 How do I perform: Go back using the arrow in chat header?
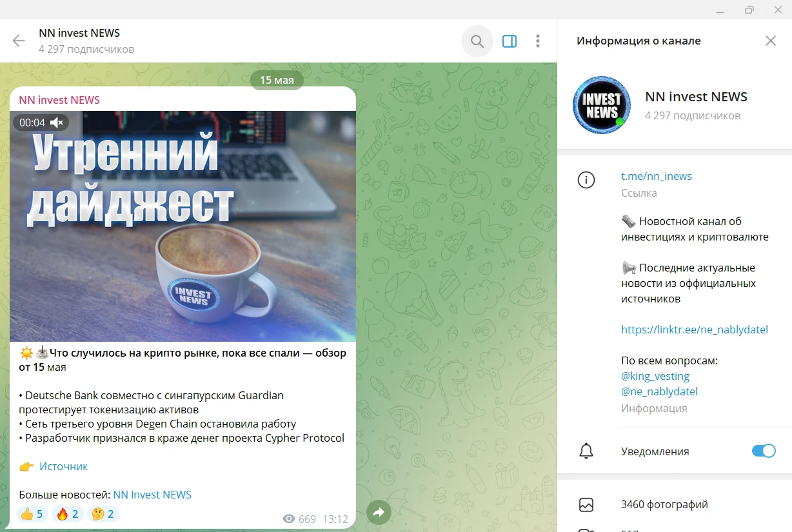[19, 41]
